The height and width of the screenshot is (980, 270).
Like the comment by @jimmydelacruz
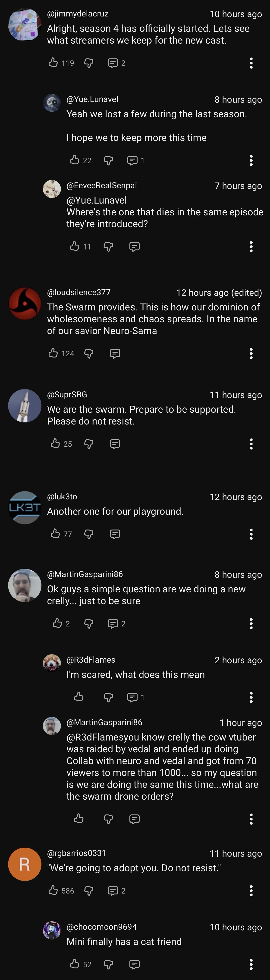click(53, 62)
